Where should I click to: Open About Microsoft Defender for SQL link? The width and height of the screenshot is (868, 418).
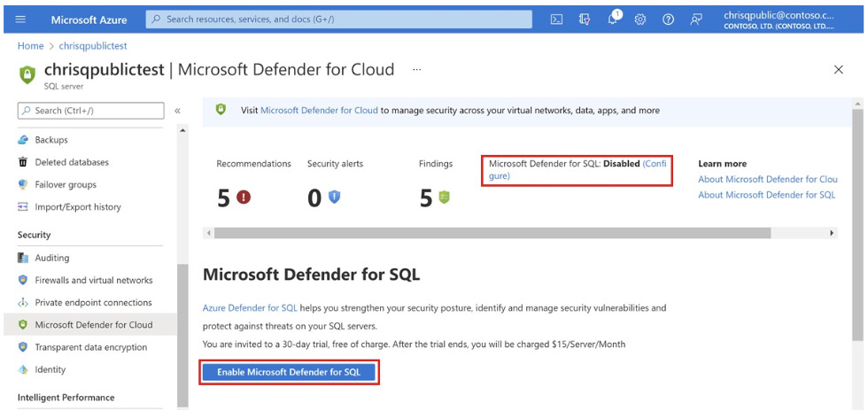[767, 195]
